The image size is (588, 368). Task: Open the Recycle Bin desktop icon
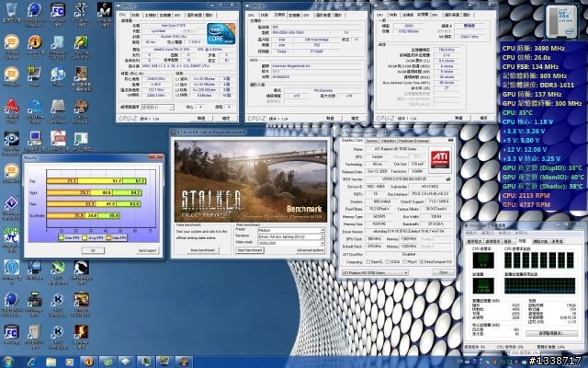[x=12, y=10]
